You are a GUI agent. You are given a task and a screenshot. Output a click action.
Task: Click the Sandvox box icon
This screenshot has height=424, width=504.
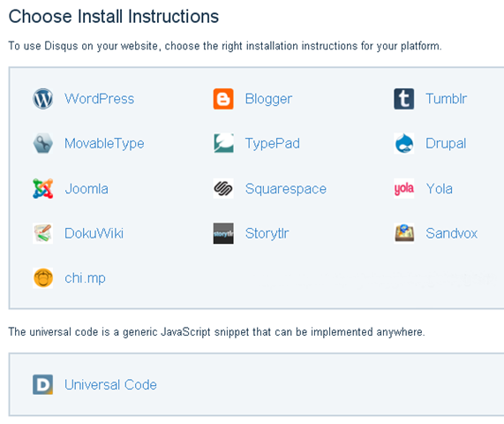(x=404, y=233)
